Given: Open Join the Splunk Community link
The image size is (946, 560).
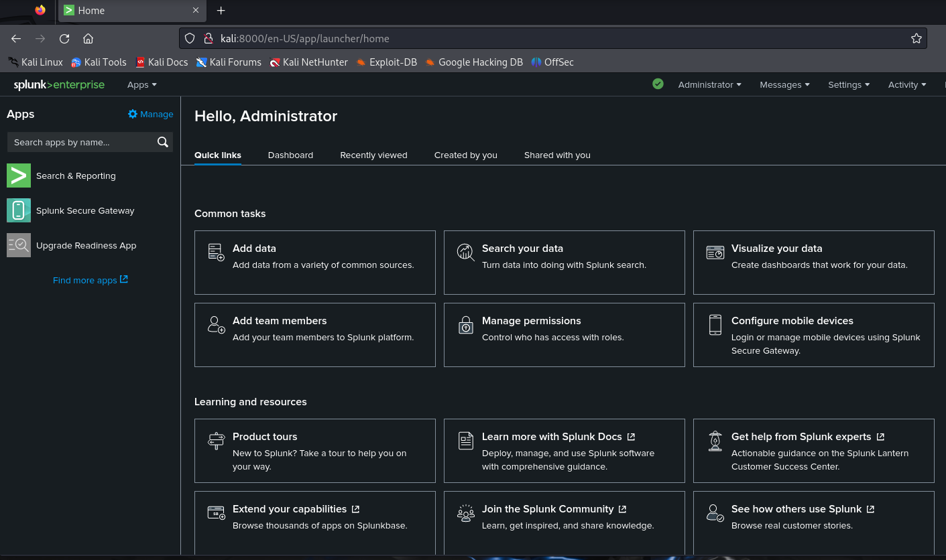Looking at the screenshot, I should (554, 509).
